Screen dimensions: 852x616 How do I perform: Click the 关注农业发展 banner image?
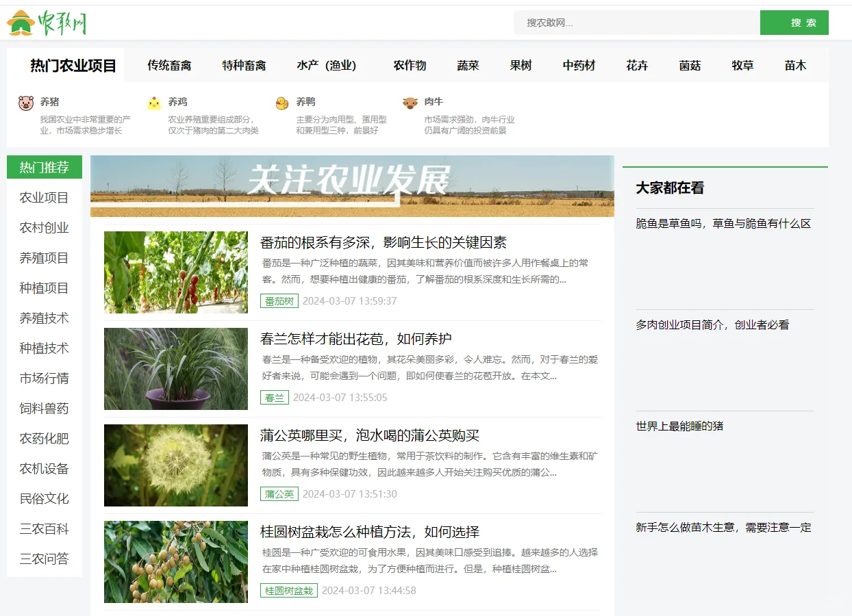[353, 186]
